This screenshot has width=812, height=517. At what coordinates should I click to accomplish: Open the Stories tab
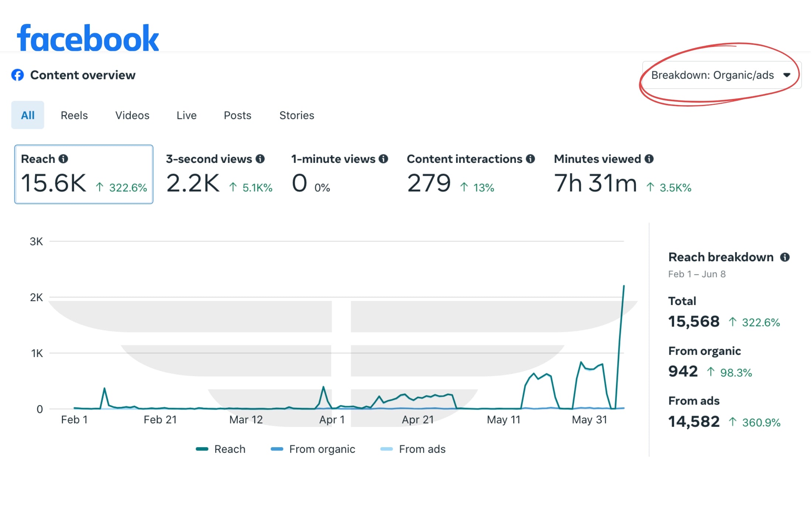pos(297,115)
